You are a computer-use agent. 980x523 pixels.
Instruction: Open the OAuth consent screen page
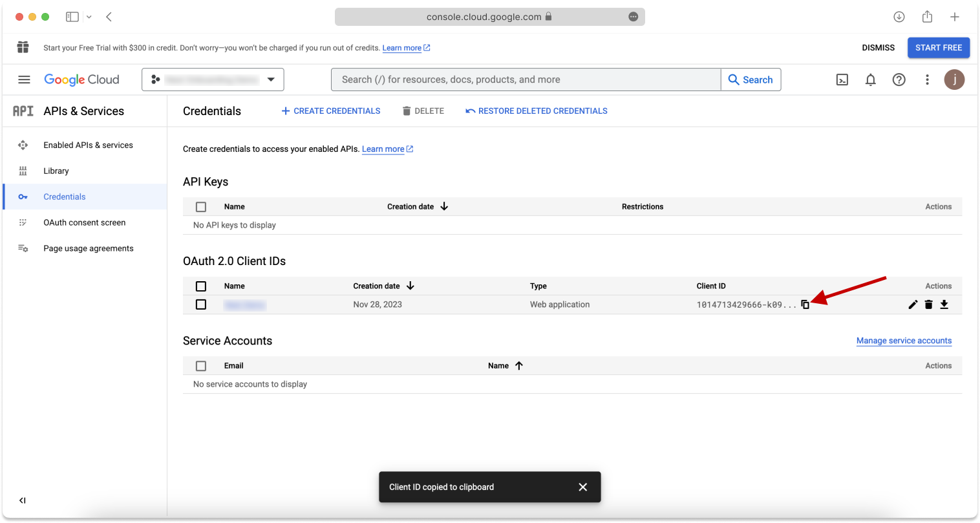point(84,222)
